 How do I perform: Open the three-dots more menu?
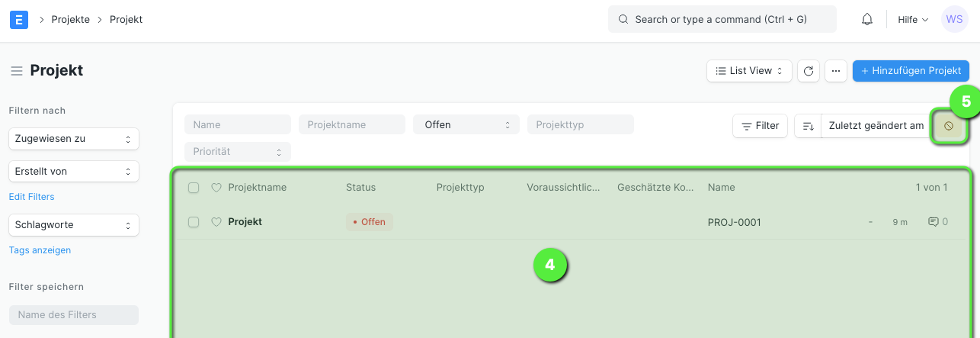pyautogui.click(x=836, y=71)
